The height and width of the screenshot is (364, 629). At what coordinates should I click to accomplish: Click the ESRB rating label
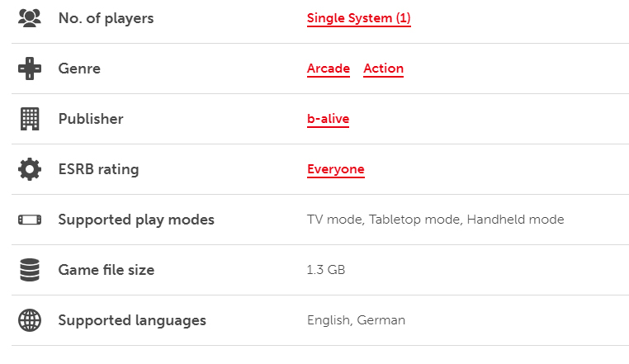(x=98, y=169)
